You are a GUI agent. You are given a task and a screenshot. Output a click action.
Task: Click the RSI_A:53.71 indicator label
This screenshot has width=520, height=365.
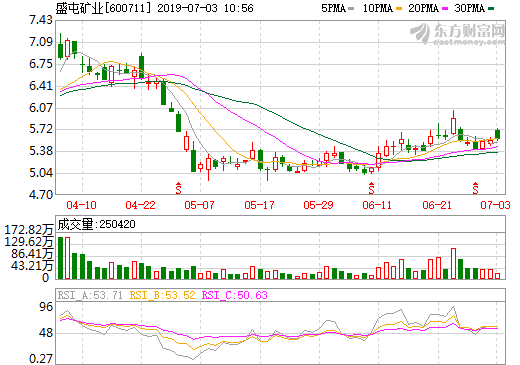90,295
